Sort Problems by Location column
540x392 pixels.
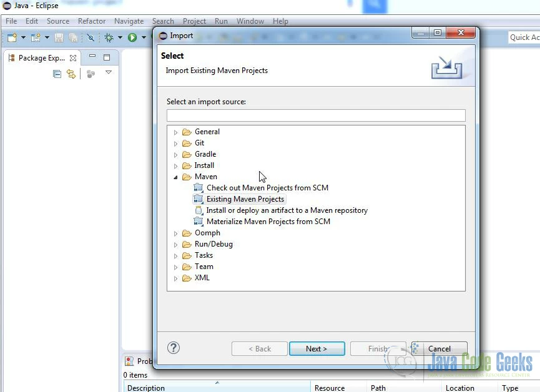[469, 388]
